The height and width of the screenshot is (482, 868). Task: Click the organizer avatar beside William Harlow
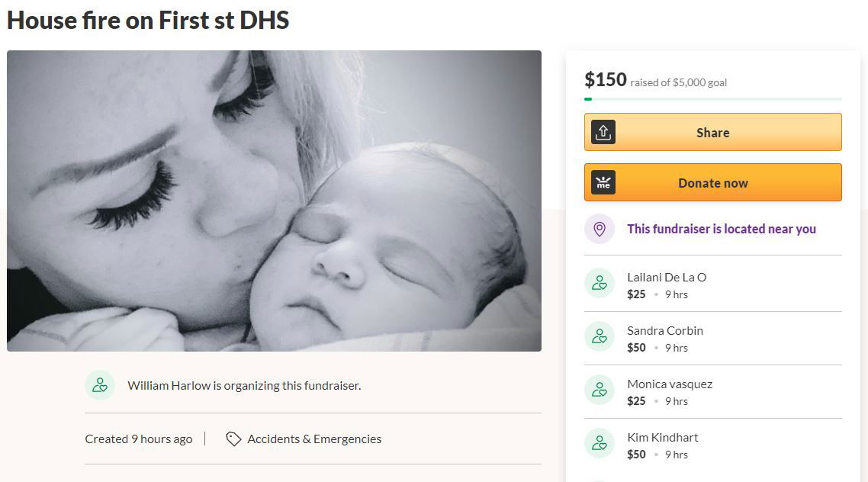(100, 385)
